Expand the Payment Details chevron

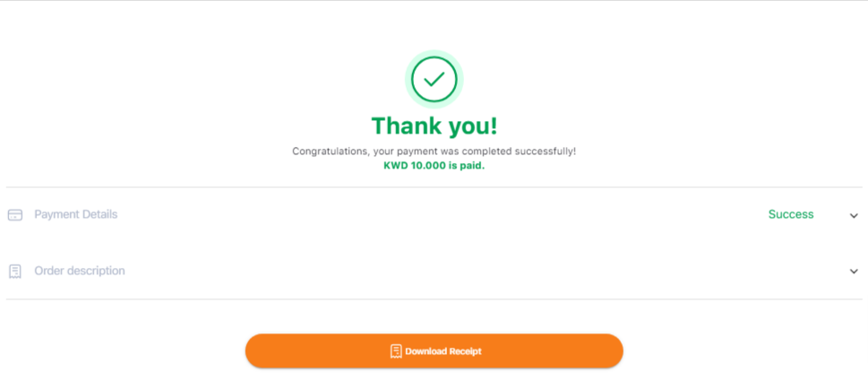854,216
